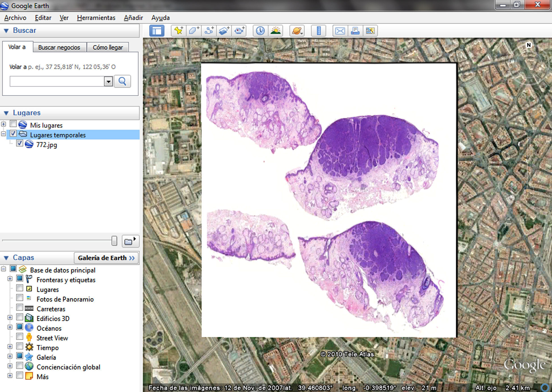The height and width of the screenshot is (392, 552).
Task: Open the planet switcher icon
Action: [297, 31]
